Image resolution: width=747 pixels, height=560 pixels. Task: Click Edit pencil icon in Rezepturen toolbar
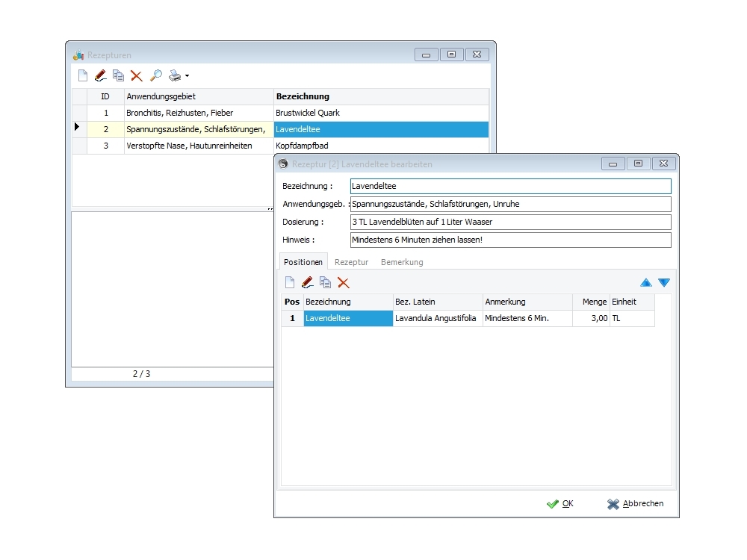[x=101, y=75]
